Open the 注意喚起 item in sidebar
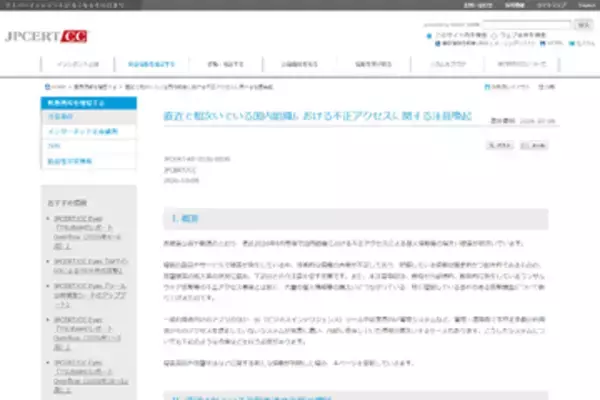Image resolution: width=600 pixels, height=400 pixels. click(89, 116)
